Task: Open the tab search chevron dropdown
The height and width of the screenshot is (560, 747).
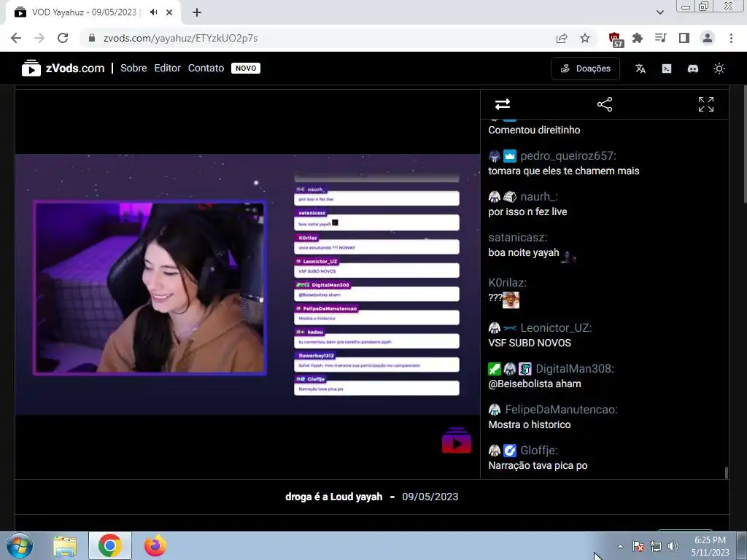Action: tap(659, 12)
